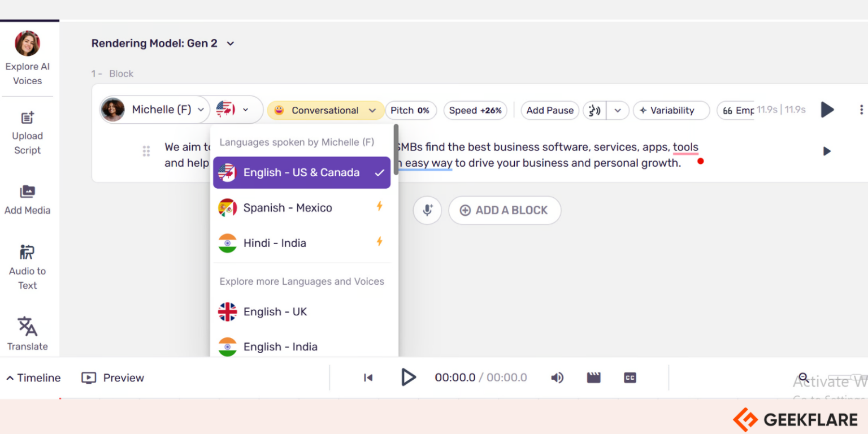Open the Add Media panel
This screenshot has width=868, height=434.
pos(27,200)
